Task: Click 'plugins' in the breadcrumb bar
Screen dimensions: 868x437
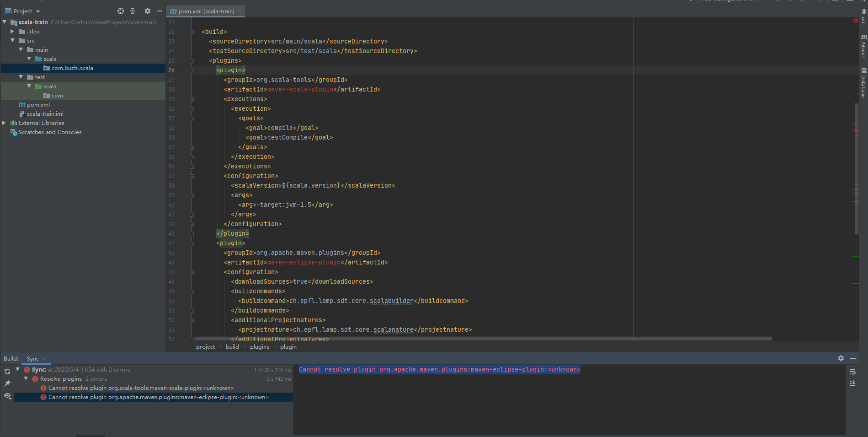Action: tap(260, 347)
